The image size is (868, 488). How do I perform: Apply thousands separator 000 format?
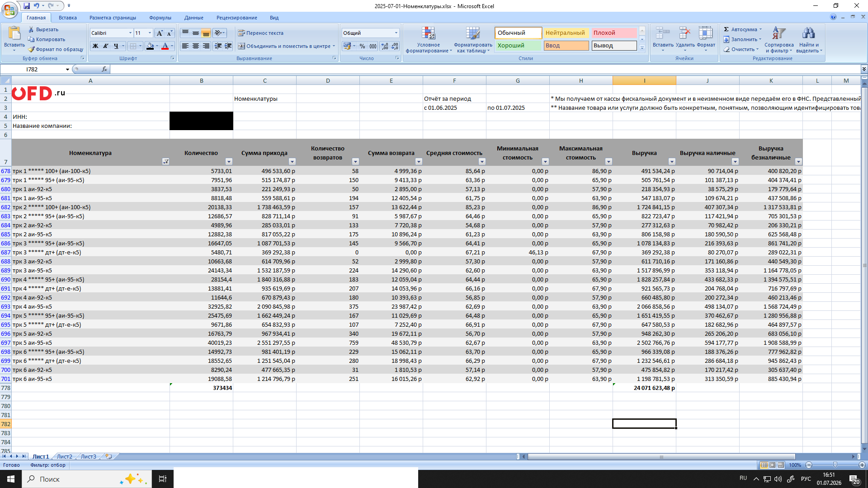click(x=373, y=46)
